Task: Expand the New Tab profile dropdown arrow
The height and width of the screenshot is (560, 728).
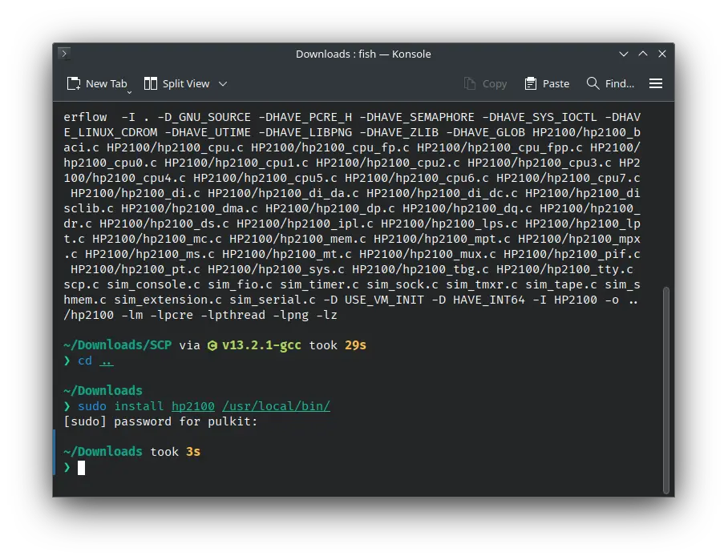Action: point(130,92)
